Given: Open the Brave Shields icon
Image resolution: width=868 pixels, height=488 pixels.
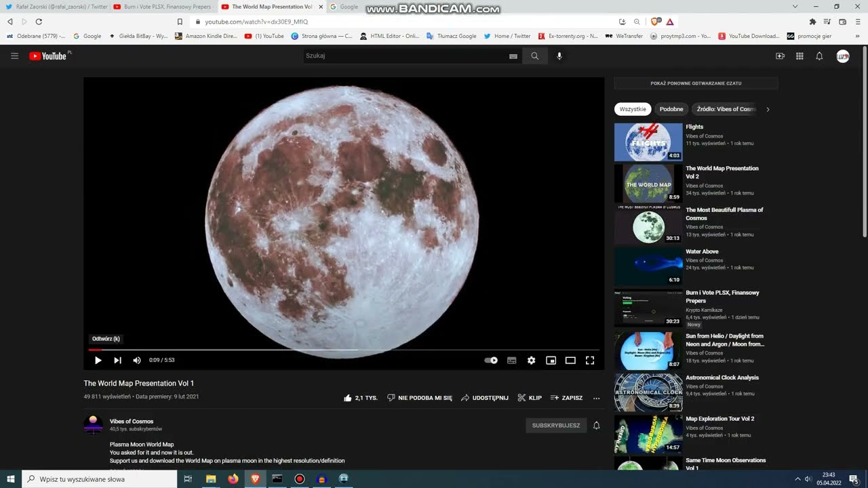Looking at the screenshot, I should point(655,22).
